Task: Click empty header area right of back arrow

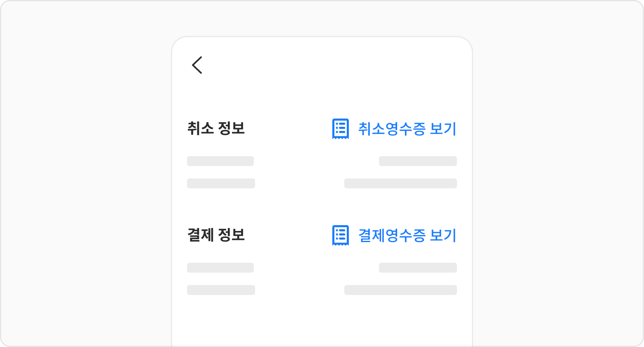Action: pyautogui.click(x=330, y=65)
